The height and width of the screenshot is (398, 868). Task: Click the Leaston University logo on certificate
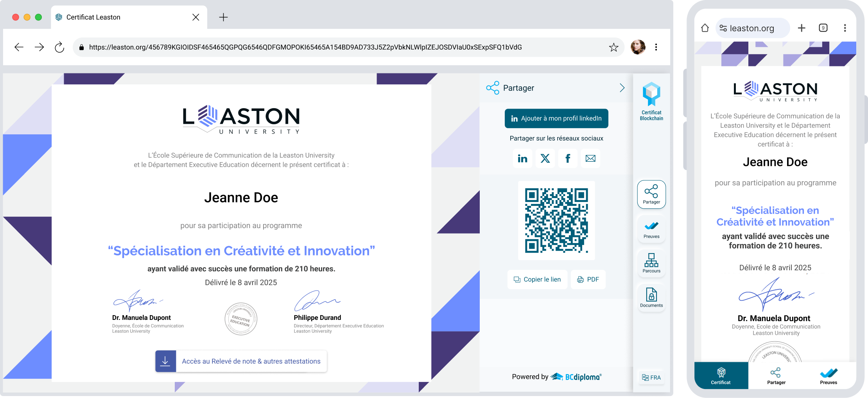(241, 120)
